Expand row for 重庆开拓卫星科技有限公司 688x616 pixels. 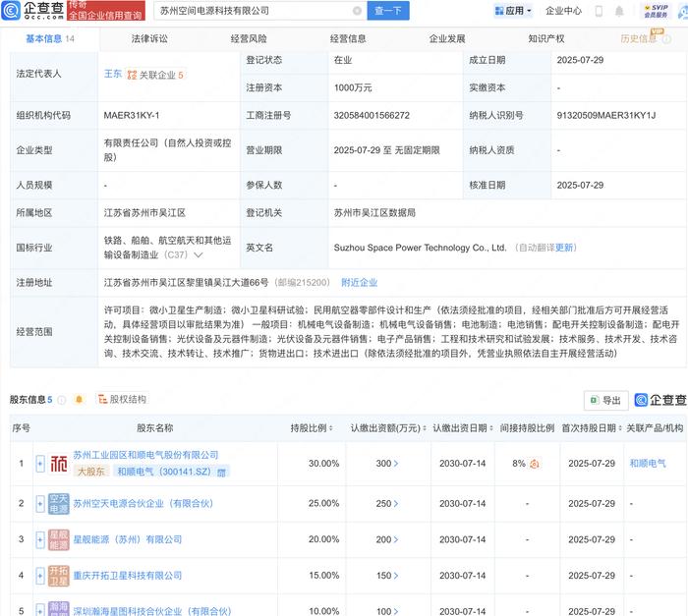tap(40, 576)
